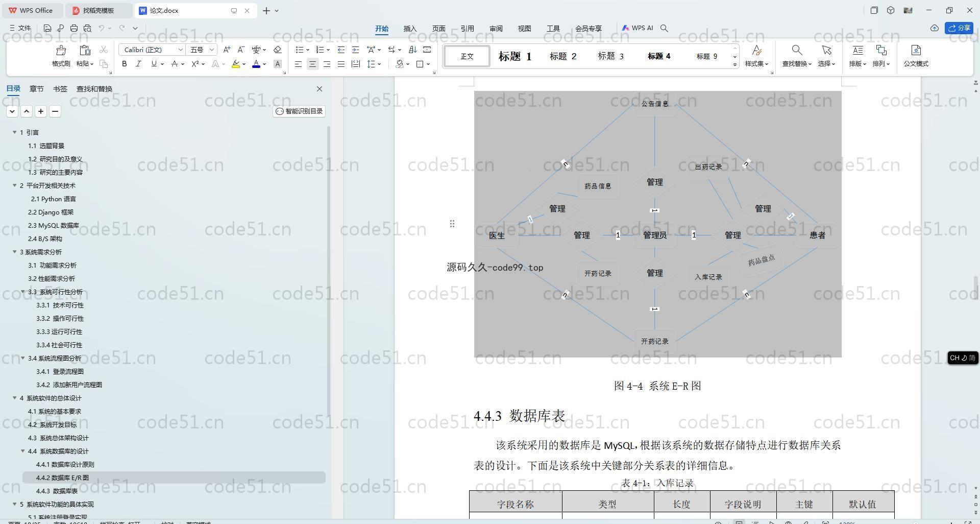The height and width of the screenshot is (524, 980).
Task: Open the View (视图) ribbon tab
Action: [524, 29]
